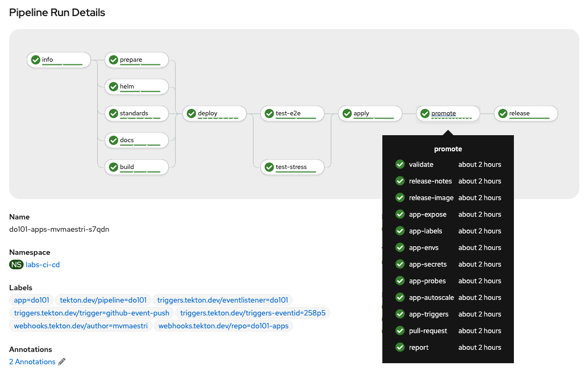Screen dimensions: 588x375
Task: Click the app=do101 label chip
Action: click(32, 300)
